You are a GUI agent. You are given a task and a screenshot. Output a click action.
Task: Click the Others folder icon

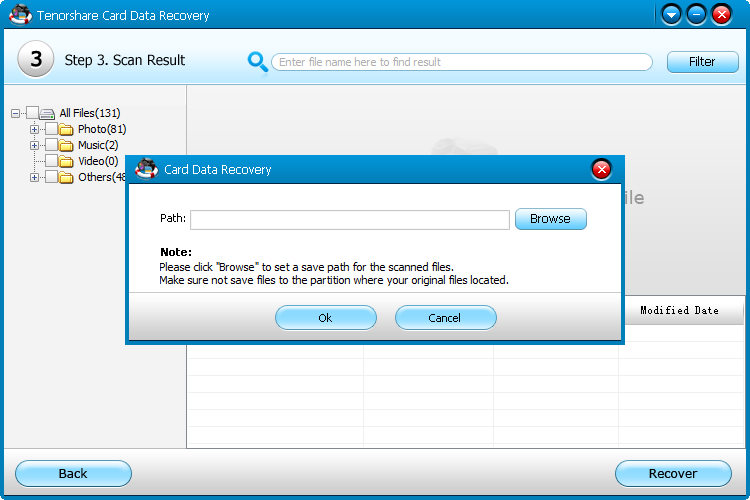coord(66,178)
